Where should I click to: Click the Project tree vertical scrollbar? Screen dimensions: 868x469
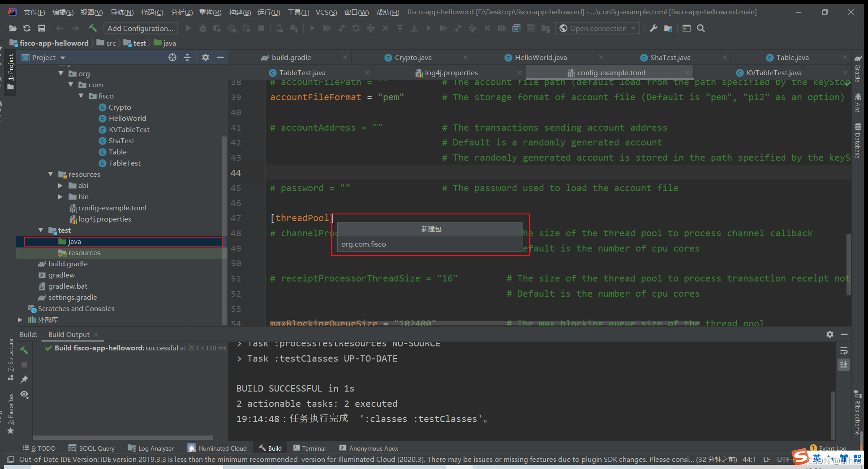point(224,230)
